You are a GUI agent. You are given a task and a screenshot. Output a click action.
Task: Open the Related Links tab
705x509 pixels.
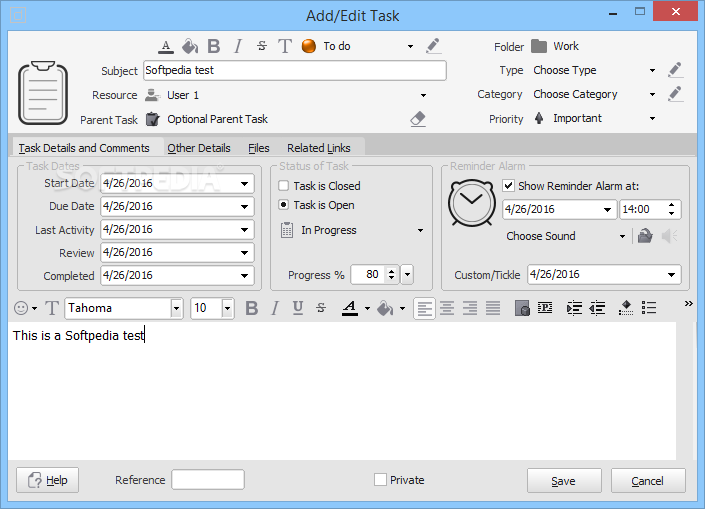(x=319, y=148)
